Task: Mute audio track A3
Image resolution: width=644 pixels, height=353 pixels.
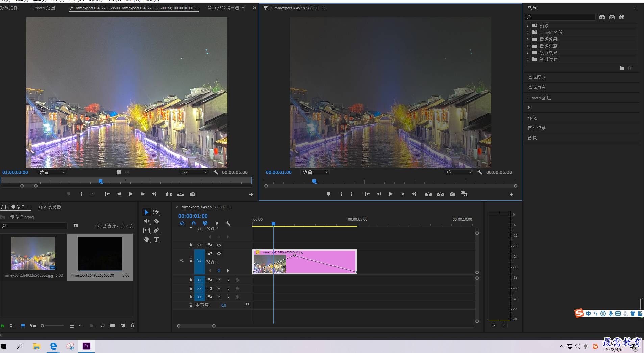Action: (219, 297)
